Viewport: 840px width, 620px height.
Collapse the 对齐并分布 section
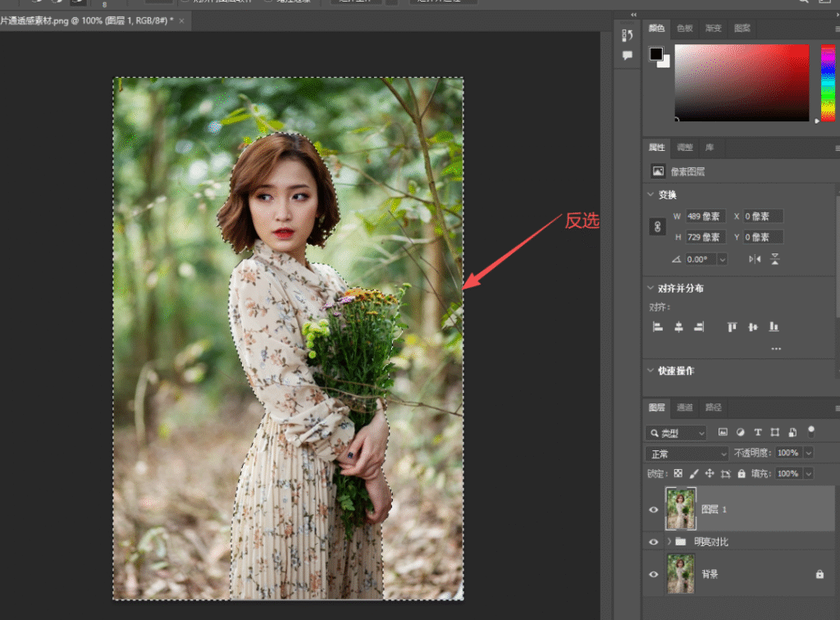click(651, 288)
